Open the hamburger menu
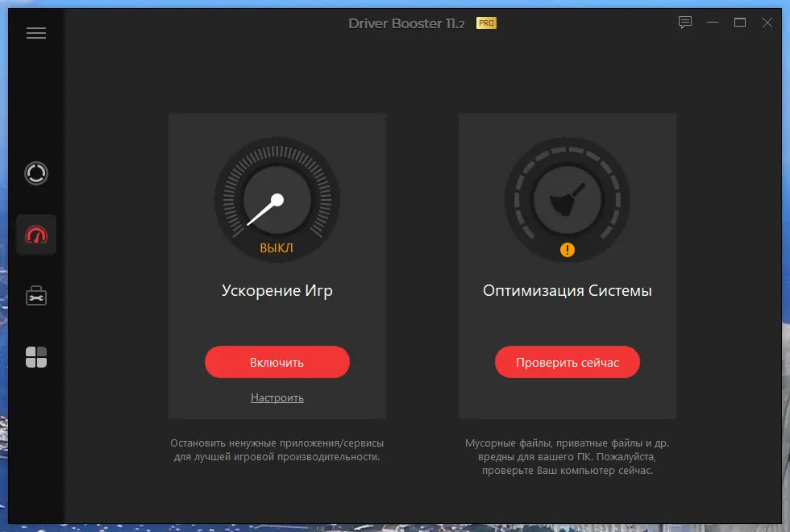 click(x=35, y=32)
